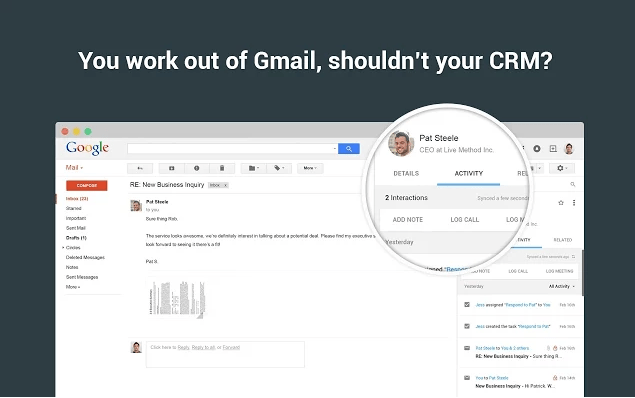Click the red macOS close window dot
This screenshot has width=635, height=398.
coord(65,132)
